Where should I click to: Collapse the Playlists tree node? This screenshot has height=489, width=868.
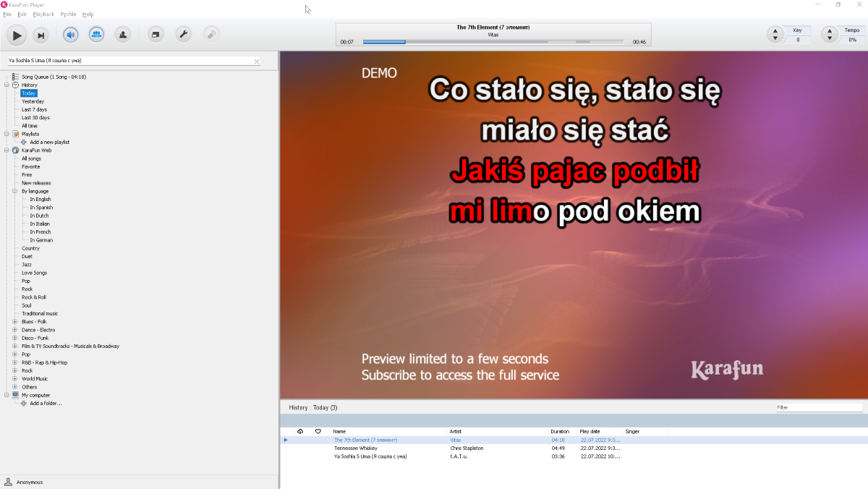[7, 134]
